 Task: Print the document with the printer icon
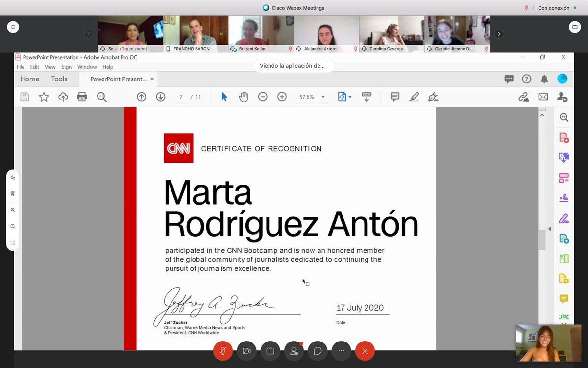(82, 97)
